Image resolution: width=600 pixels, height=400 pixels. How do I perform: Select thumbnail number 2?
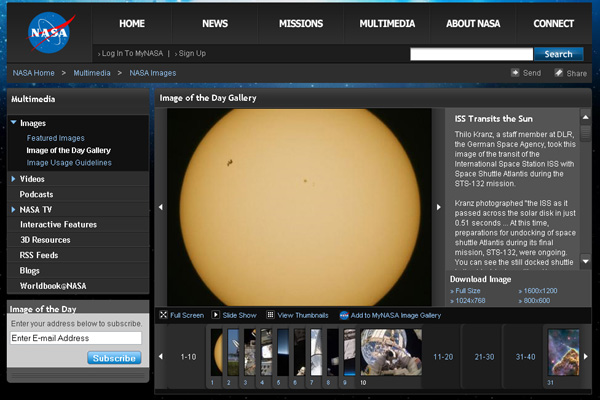click(x=233, y=352)
